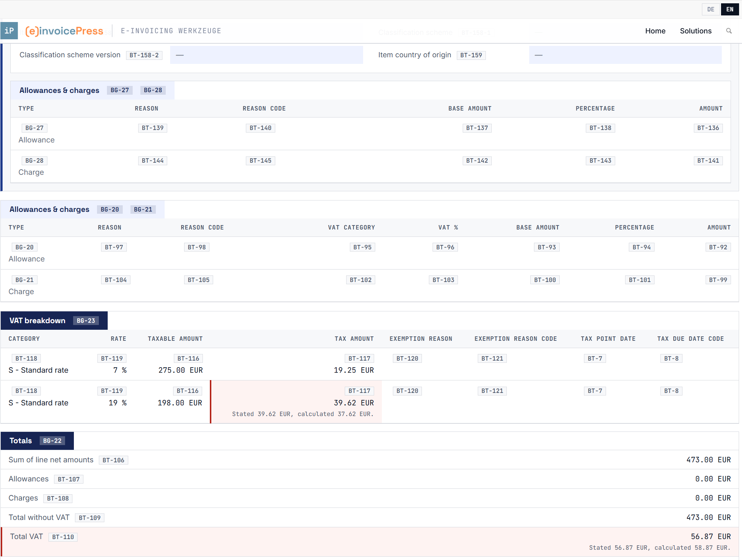Viewport: 742px width, 560px height.
Task: Click the BG-28 tag in Allowances & charges header
Action: click(x=153, y=90)
